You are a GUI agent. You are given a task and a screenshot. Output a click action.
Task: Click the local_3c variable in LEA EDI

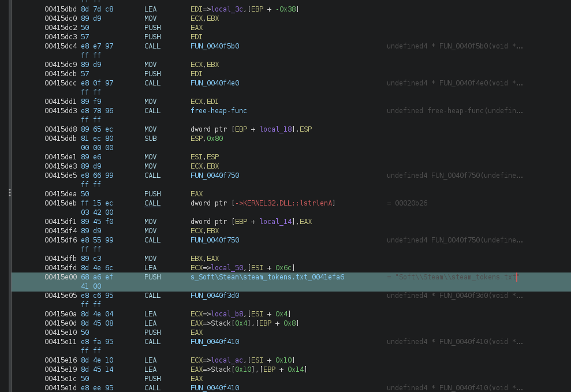point(227,9)
